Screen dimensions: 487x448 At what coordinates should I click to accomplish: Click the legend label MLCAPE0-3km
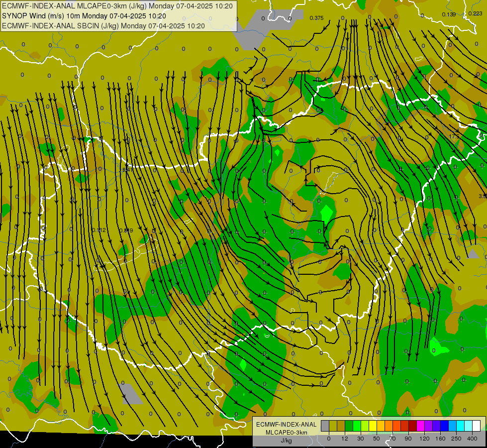tap(286, 433)
